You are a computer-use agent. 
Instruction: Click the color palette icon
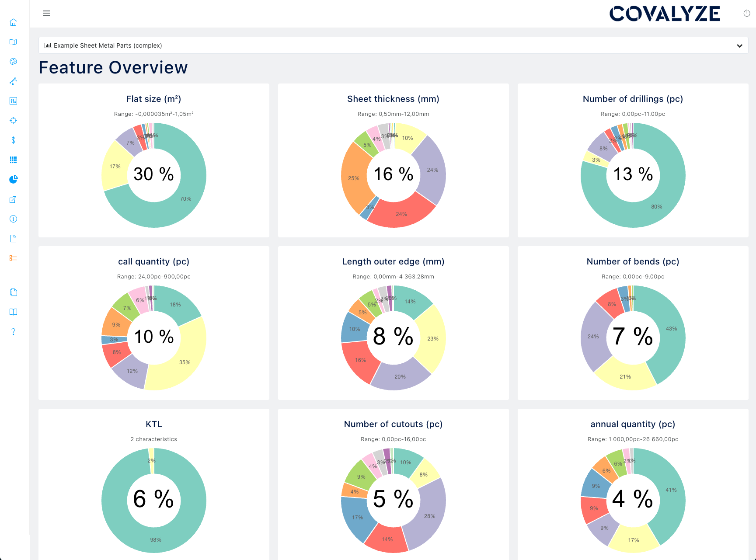pyautogui.click(x=14, y=62)
